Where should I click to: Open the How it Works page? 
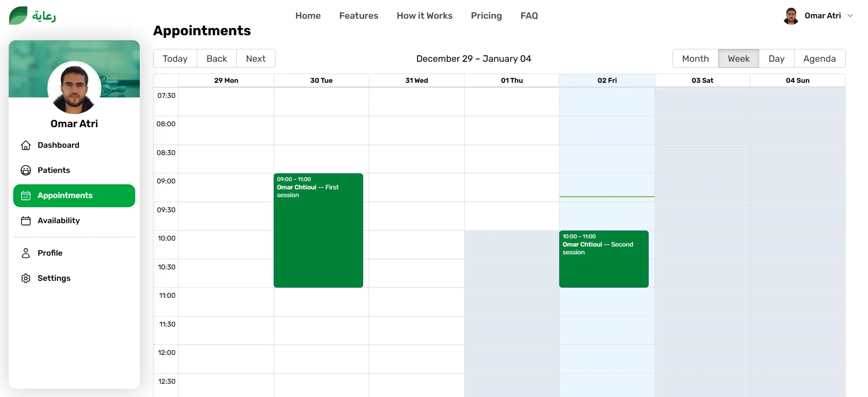tap(424, 16)
